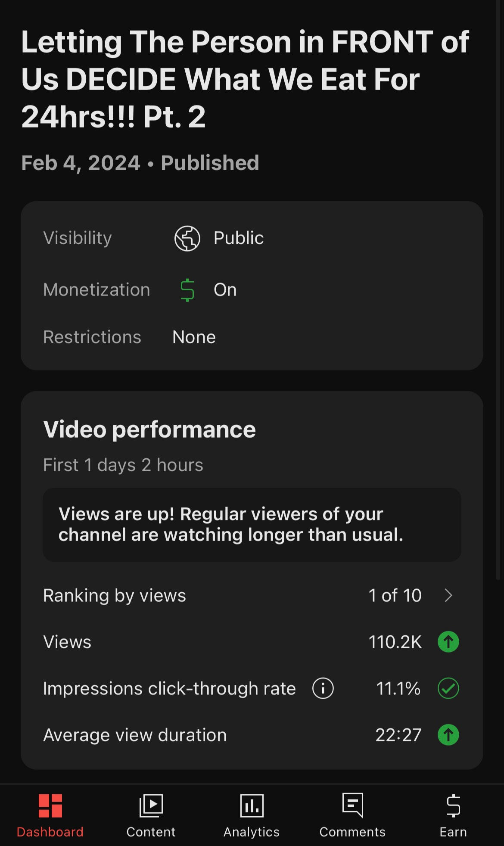This screenshot has width=504, height=846.
Task: Open the Content tab icon
Action: tap(151, 805)
